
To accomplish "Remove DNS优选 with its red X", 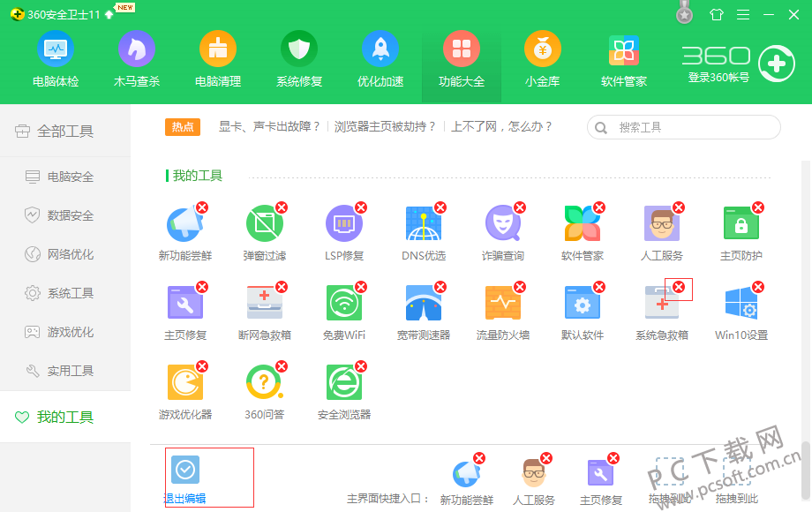I will (440, 207).
